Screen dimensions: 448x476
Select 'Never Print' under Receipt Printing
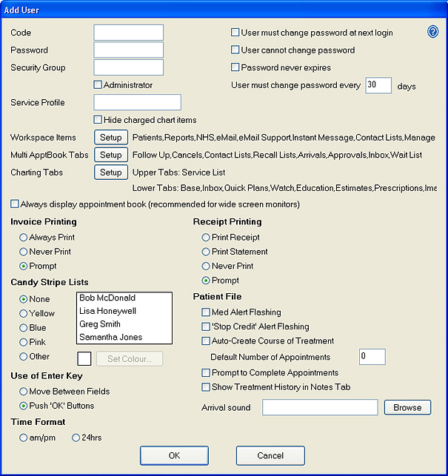[x=206, y=267]
